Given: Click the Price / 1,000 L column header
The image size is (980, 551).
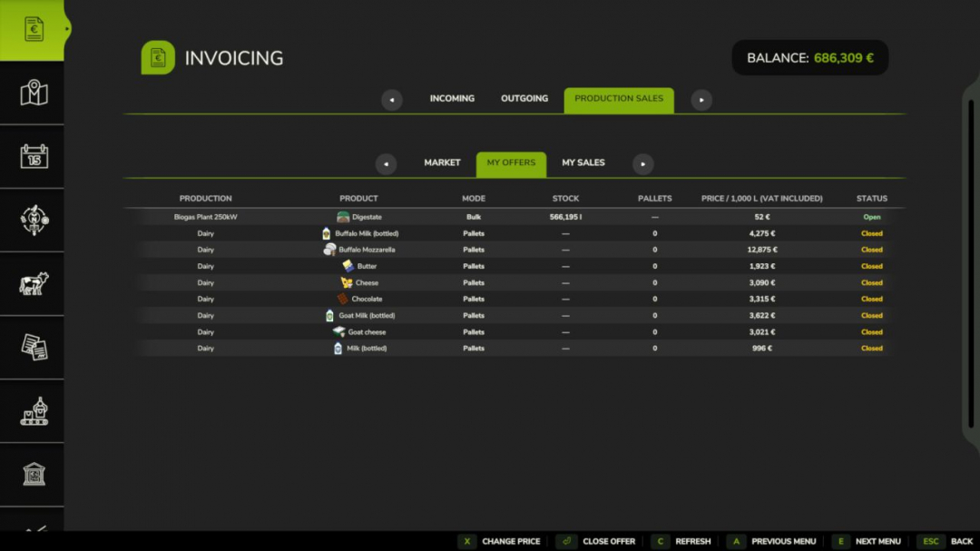Looking at the screenshot, I should 761,198.
